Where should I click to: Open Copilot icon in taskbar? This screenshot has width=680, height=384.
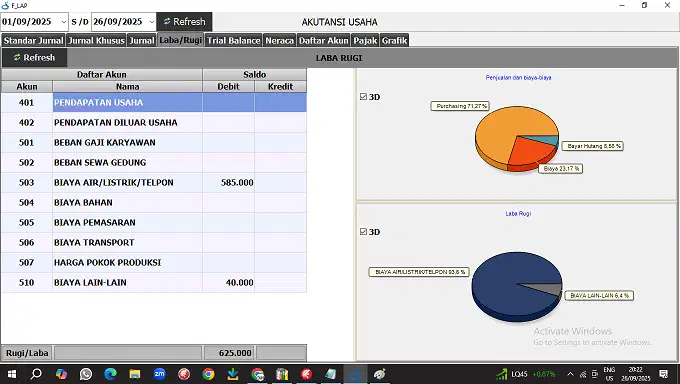pyautogui.click(x=61, y=374)
